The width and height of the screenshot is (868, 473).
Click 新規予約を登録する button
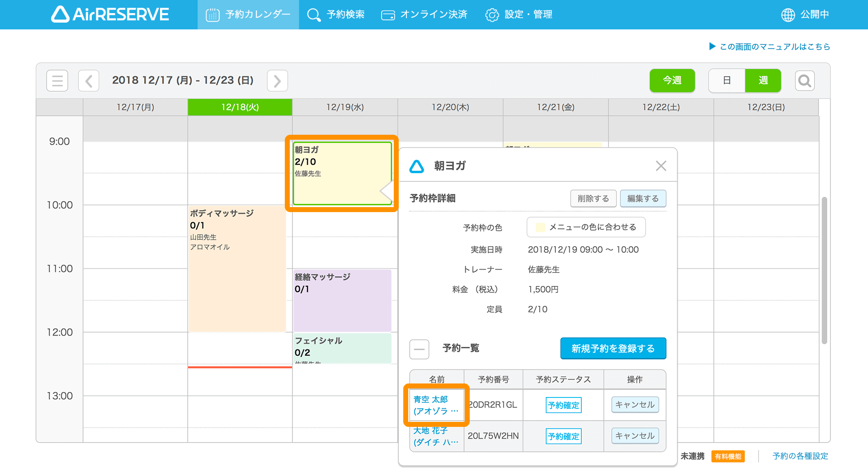[613, 349]
